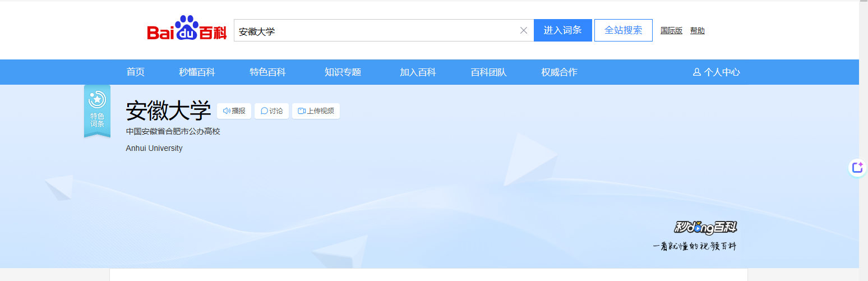Click the 特色词条 badge ribbon icon

(97, 110)
